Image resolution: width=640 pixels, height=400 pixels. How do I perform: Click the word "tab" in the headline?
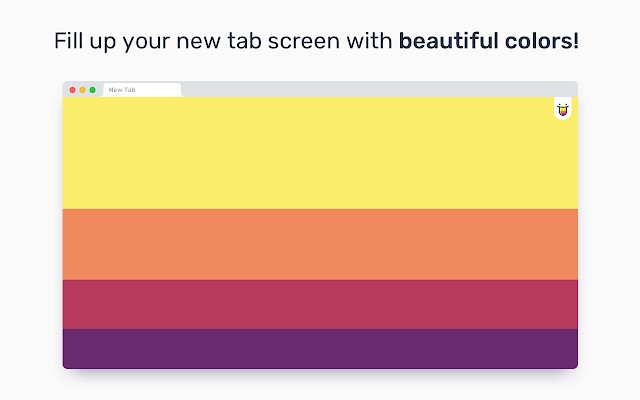[244, 41]
